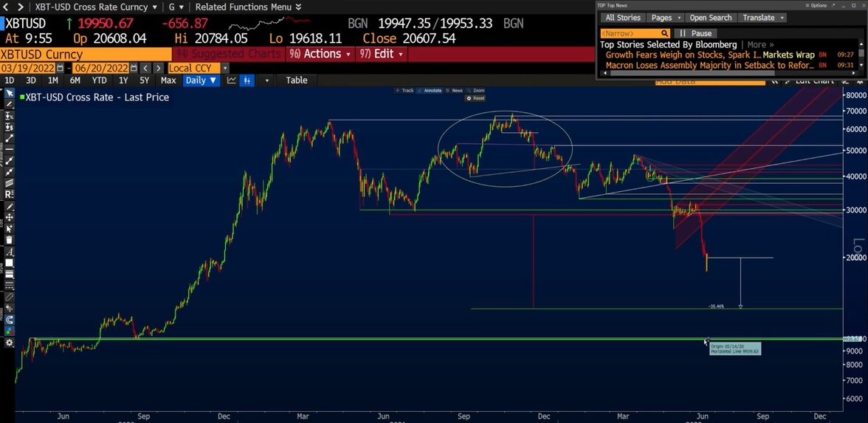Select the regression channel lines tool

coord(10,183)
